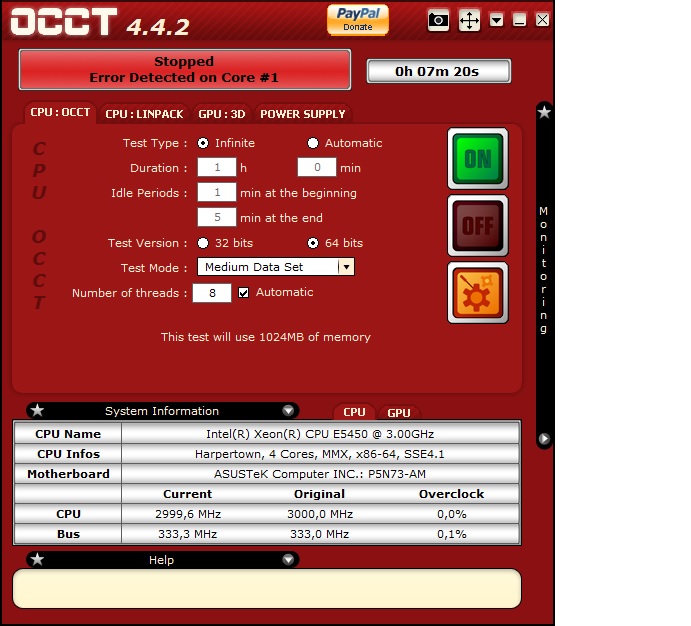Select the GPU system info tab
This screenshot has width=691, height=626.
(399, 413)
